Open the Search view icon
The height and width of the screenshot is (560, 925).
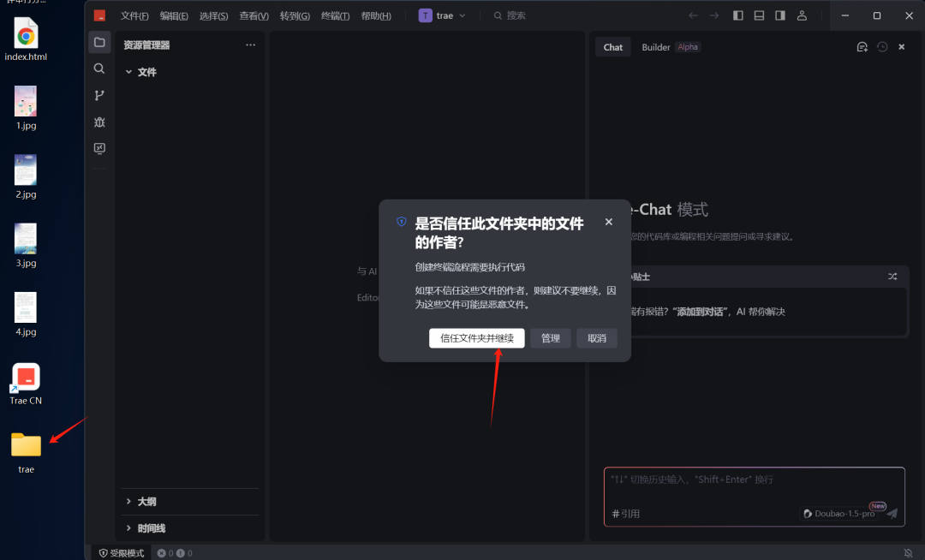point(99,69)
